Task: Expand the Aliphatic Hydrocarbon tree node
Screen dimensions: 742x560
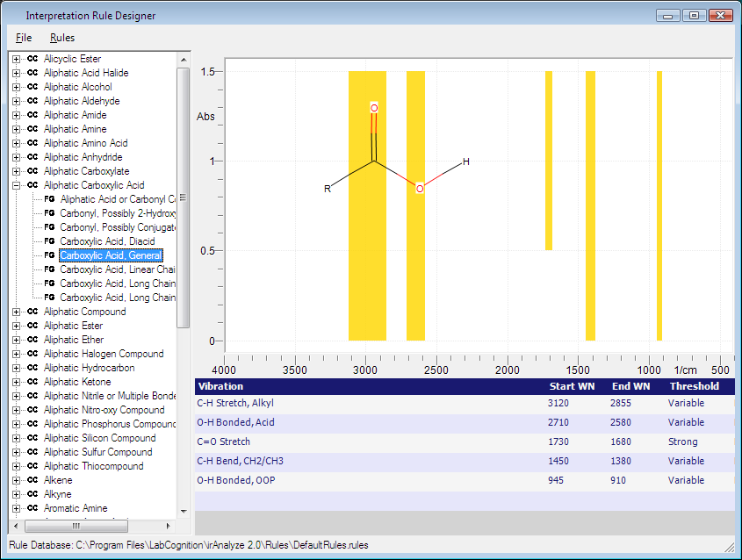Action: [17, 368]
